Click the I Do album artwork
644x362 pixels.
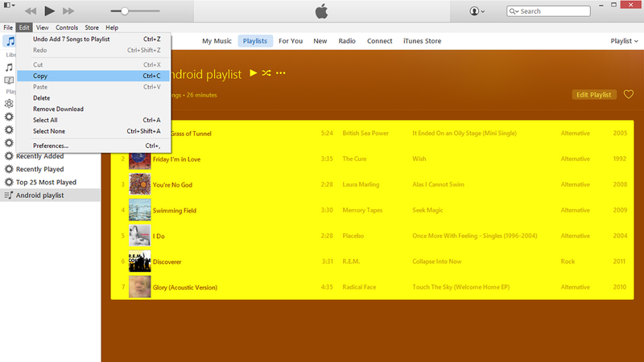[139, 236]
